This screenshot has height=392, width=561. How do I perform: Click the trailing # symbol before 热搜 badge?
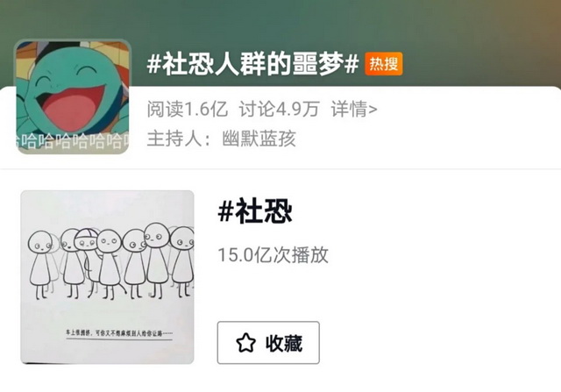tap(352, 64)
